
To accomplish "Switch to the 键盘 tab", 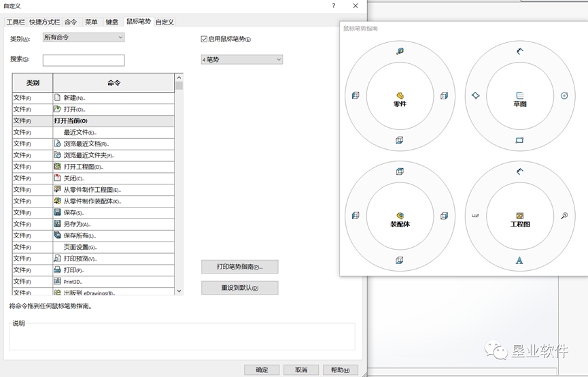I will pyautogui.click(x=111, y=22).
